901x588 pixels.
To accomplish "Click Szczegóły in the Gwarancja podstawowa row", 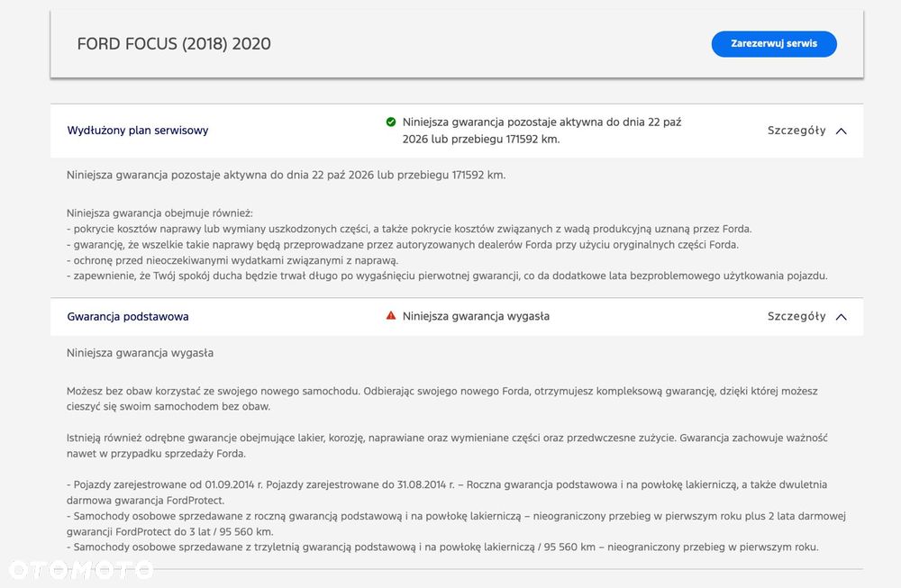I will pyautogui.click(x=796, y=317).
